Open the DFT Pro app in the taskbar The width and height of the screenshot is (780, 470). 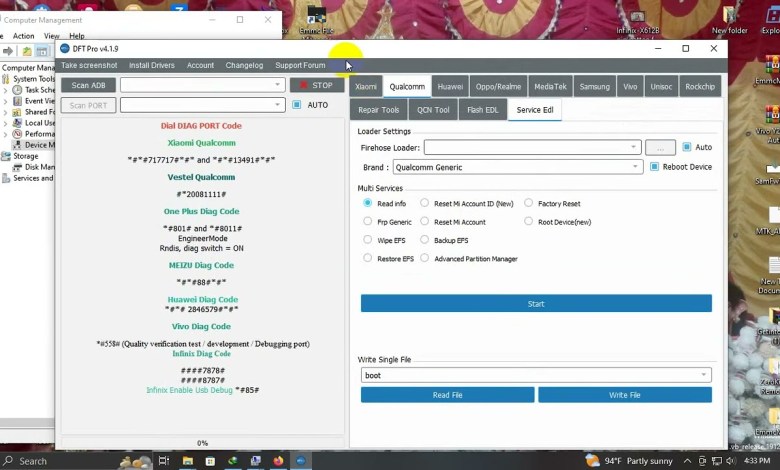click(x=302, y=461)
